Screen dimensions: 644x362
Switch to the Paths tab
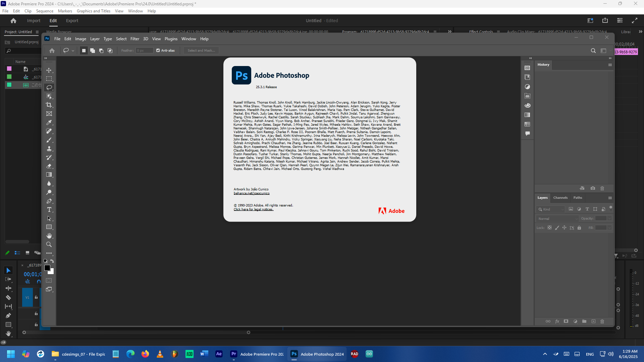[x=578, y=198]
